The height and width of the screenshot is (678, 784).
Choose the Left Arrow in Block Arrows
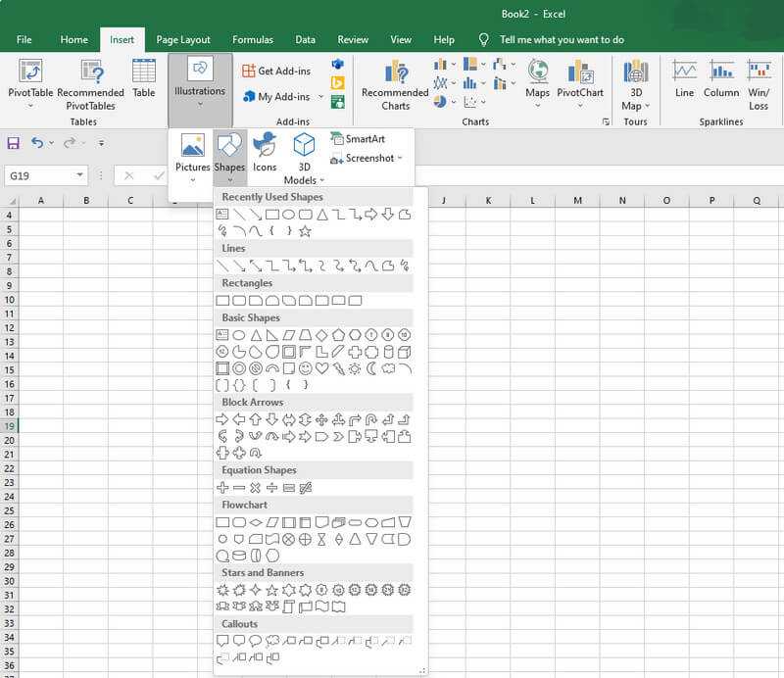[x=239, y=420]
